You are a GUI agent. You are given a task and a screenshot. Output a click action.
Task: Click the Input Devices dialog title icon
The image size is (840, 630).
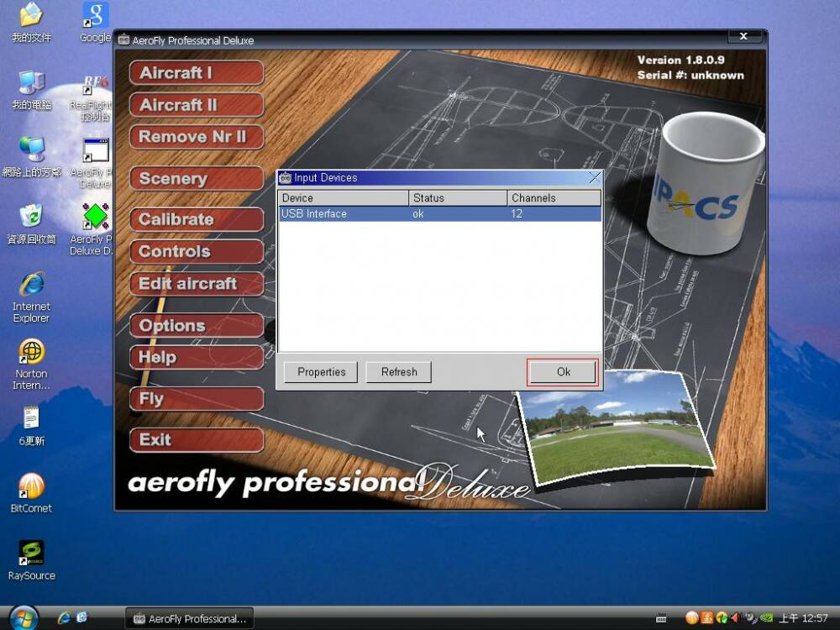click(286, 178)
